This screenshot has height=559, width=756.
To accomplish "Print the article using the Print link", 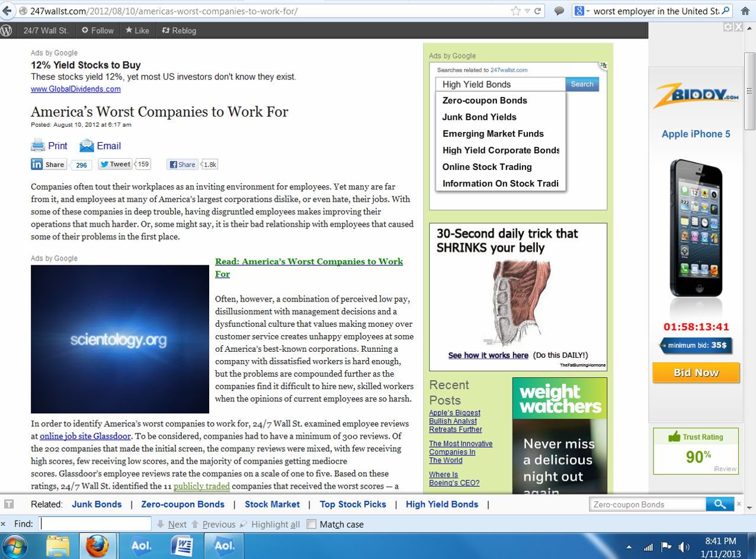I will pyautogui.click(x=49, y=146).
